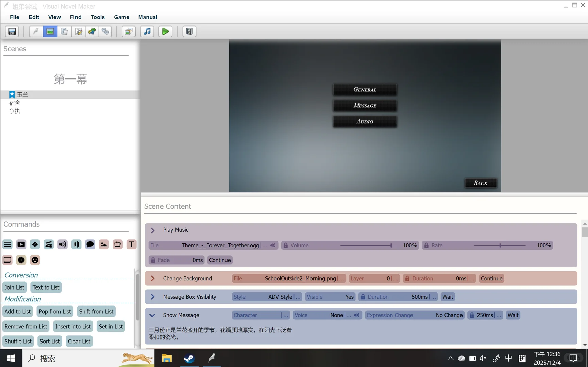Select the clapperboard command category
Viewport: 588px width, 367px height.
49,244
